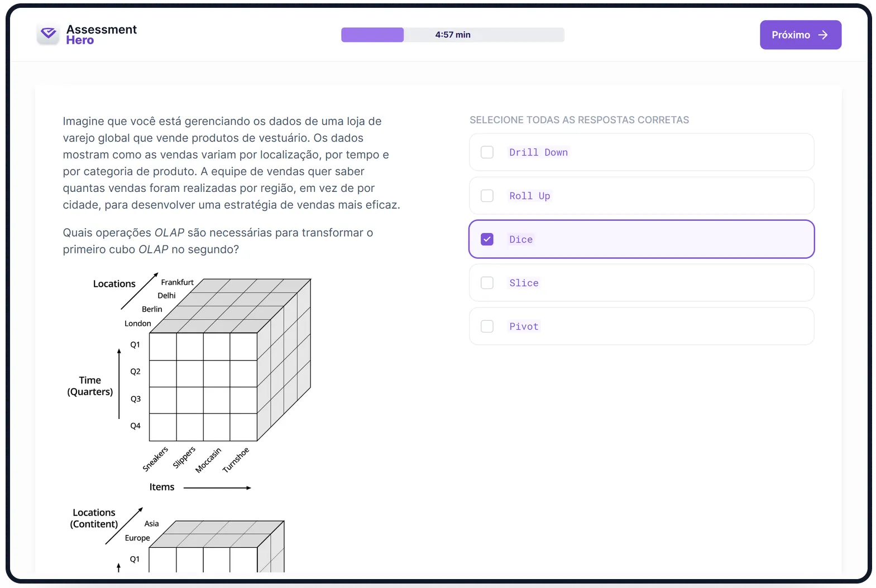Select the Pivot answer label
This screenshot has height=588, width=876.
pos(524,326)
